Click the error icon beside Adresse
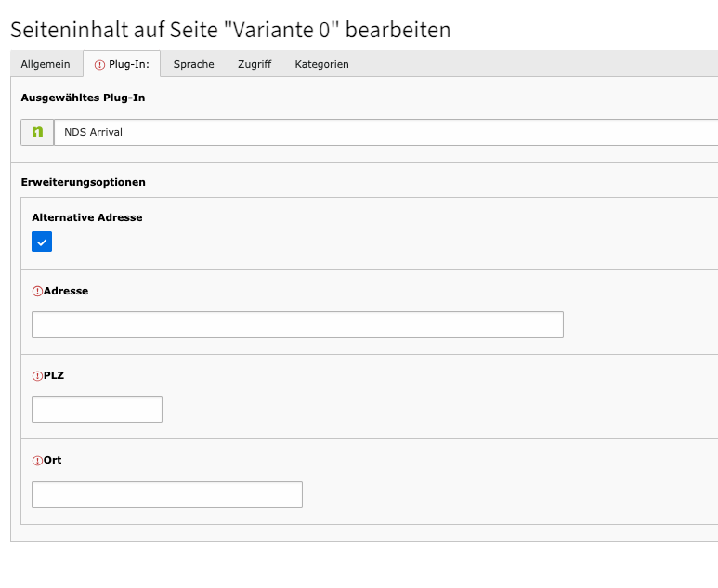 pos(37,292)
